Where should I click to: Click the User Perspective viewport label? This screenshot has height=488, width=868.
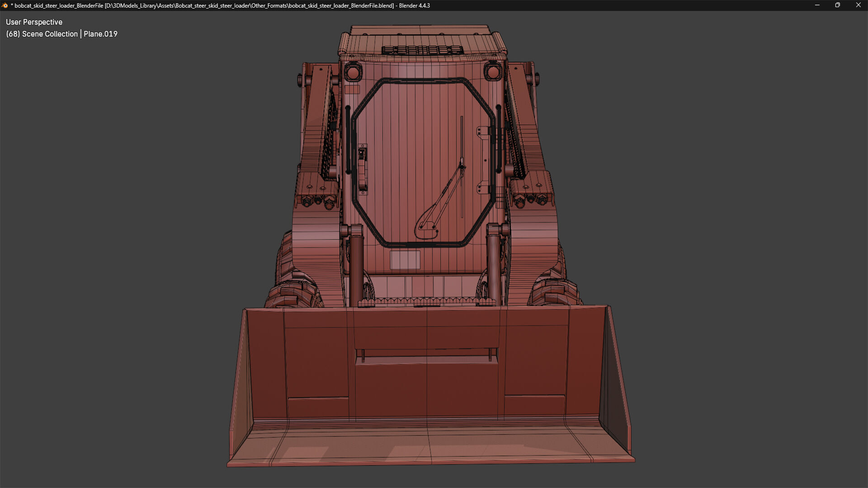34,22
